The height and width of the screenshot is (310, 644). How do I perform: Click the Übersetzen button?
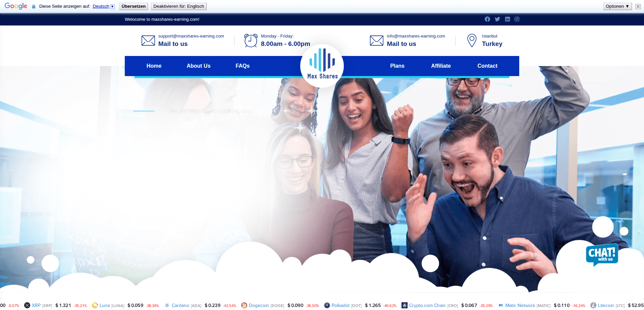(x=133, y=6)
